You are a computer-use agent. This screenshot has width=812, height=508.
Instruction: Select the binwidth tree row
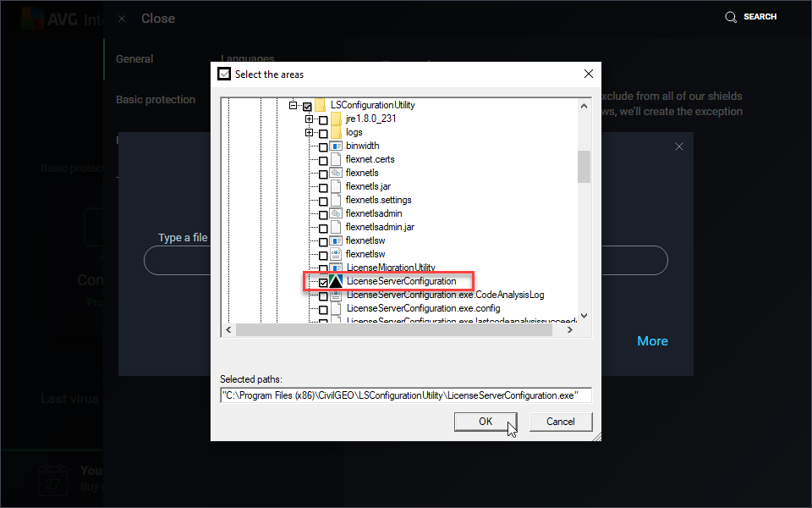coord(363,146)
